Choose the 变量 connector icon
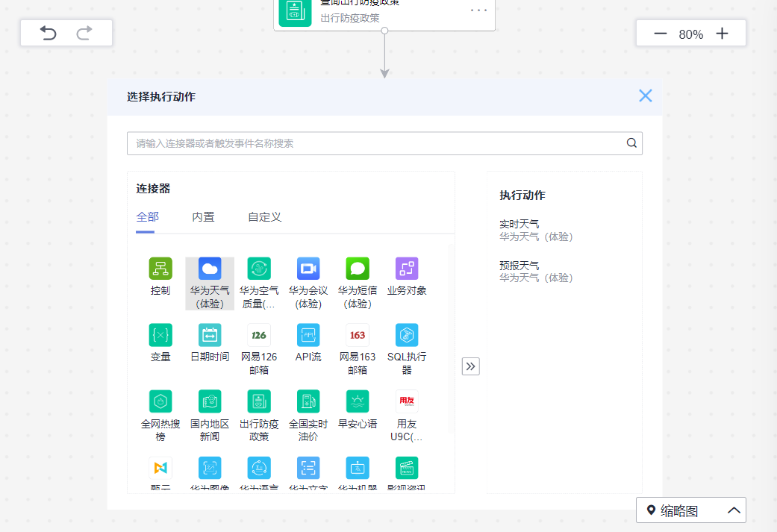 tap(160, 335)
